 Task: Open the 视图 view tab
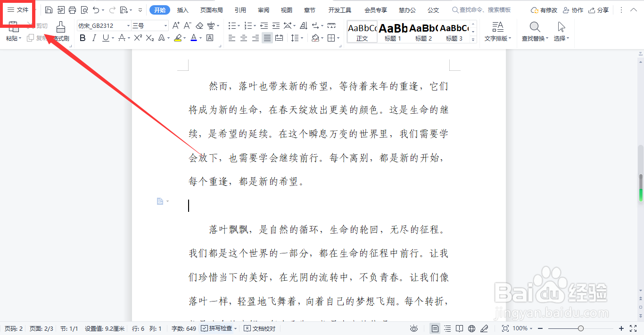click(286, 10)
